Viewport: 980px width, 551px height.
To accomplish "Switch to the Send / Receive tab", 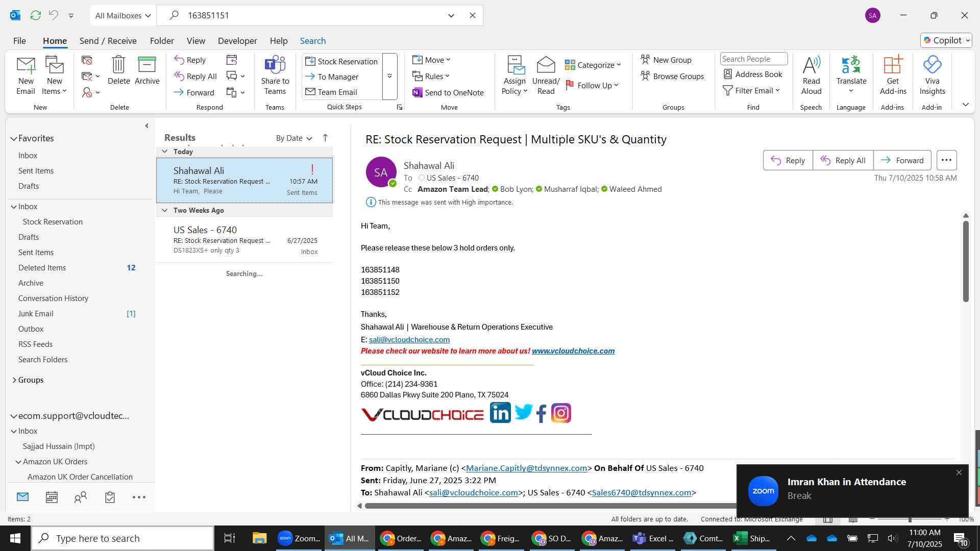I will [108, 41].
